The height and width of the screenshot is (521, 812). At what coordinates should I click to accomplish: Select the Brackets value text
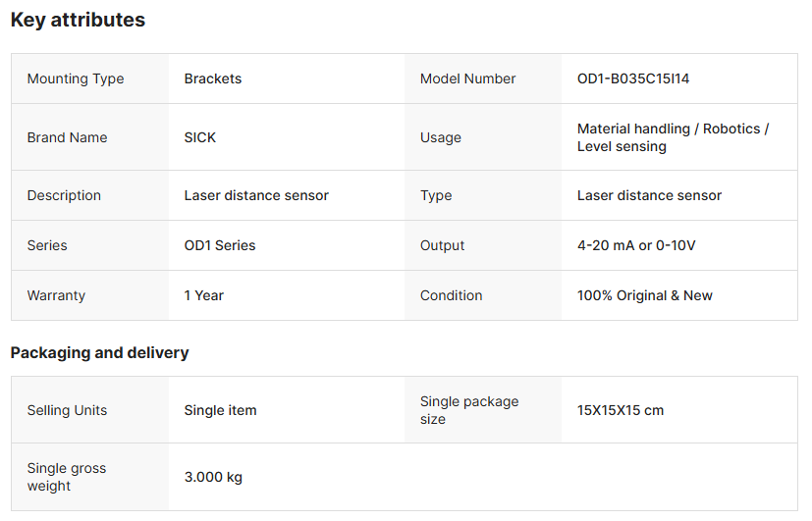coord(212,78)
